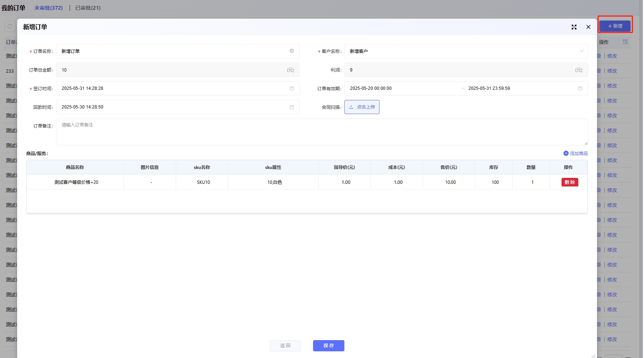This screenshot has width=644, height=358.
Task: Click the 添加商品 plus icon
Action: coord(566,153)
